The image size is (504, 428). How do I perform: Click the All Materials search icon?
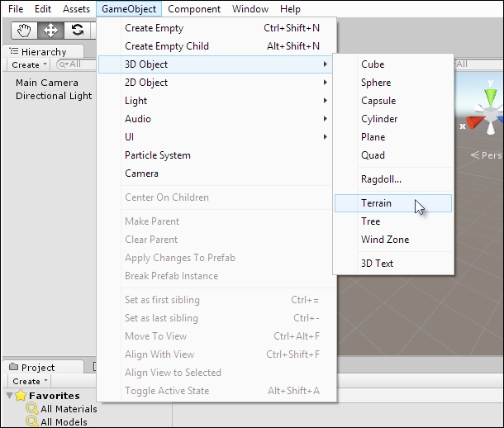click(x=32, y=409)
